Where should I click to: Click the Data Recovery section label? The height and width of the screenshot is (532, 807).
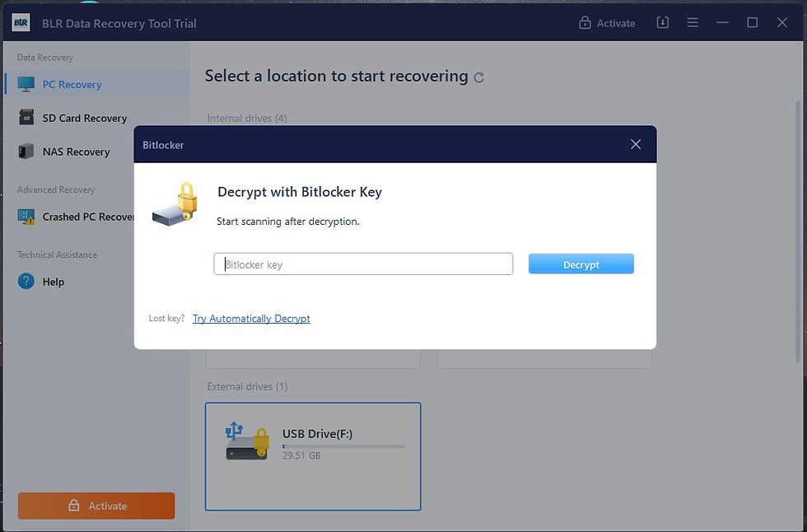[x=45, y=57]
